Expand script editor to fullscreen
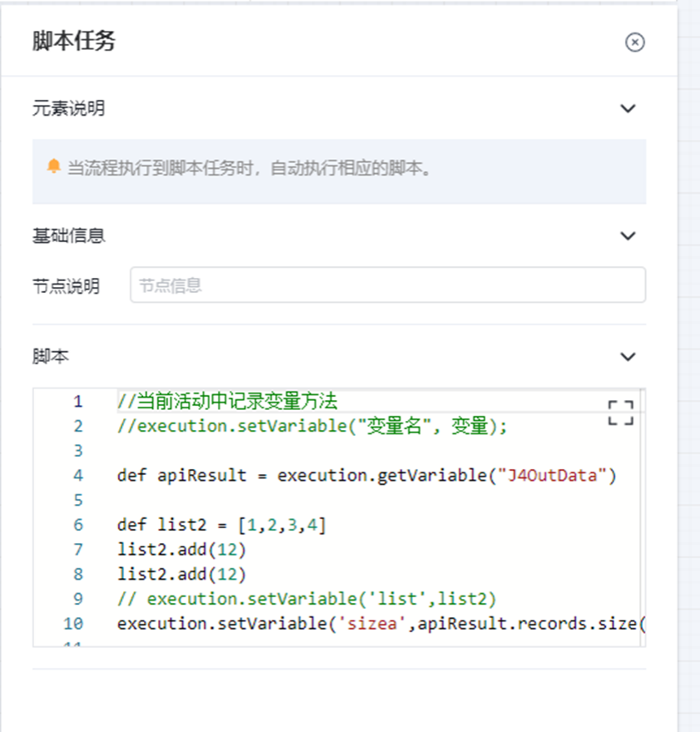Screen dimensions: 700x732 [x=621, y=413]
